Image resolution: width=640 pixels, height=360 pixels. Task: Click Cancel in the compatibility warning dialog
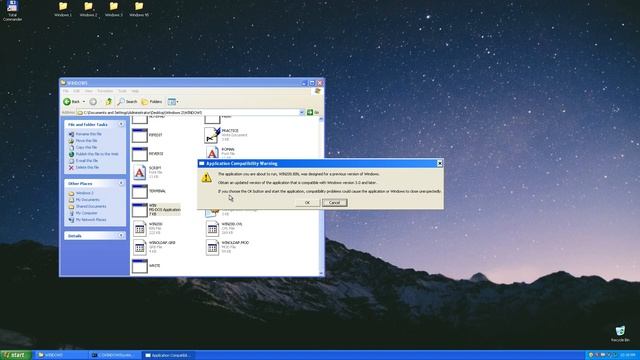[x=334, y=202]
